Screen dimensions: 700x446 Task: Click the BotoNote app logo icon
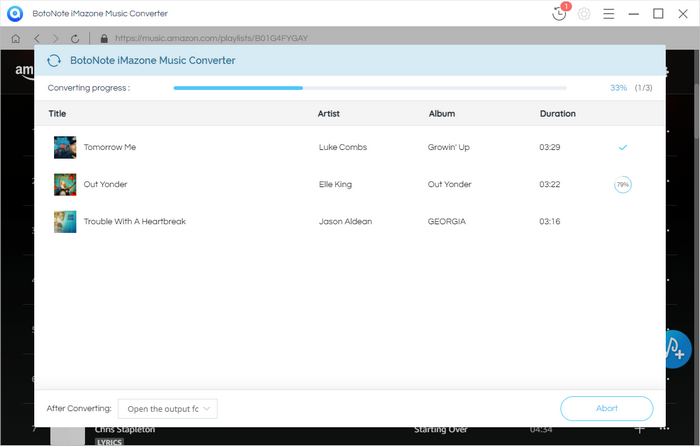pos(15,13)
